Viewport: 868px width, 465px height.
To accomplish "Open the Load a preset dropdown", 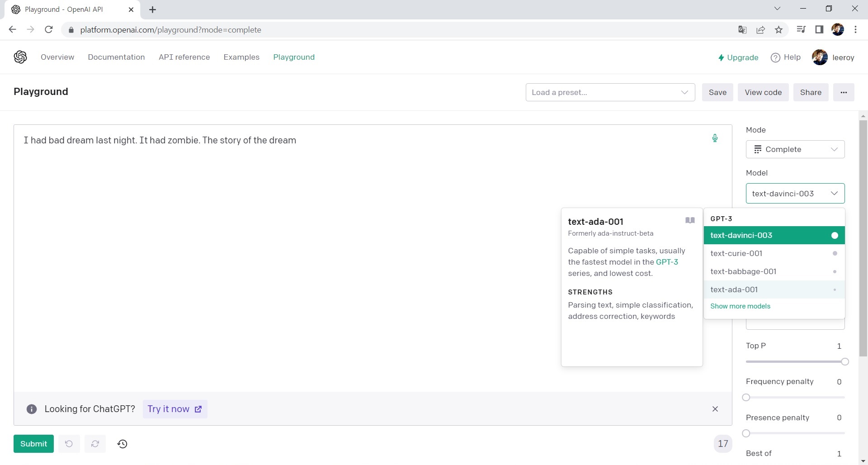I will (x=610, y=92).
